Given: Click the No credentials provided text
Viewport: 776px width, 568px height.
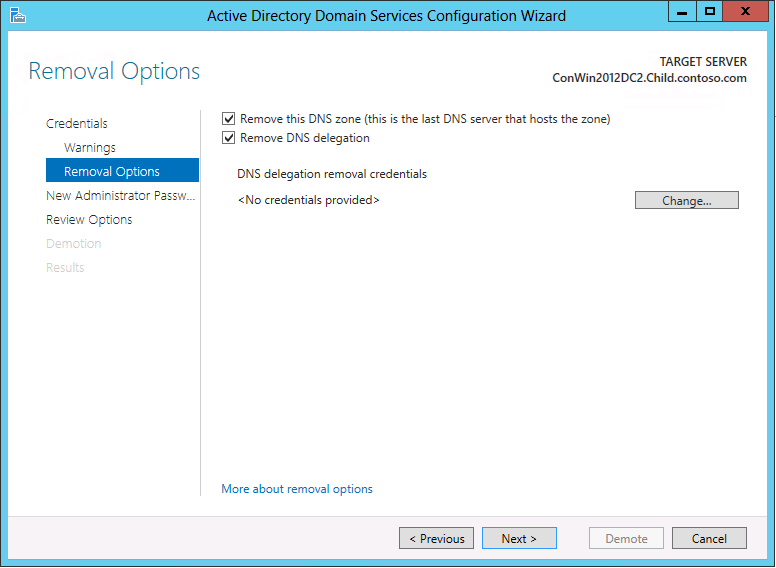Looking at the screenshot, I should [308, 200].
